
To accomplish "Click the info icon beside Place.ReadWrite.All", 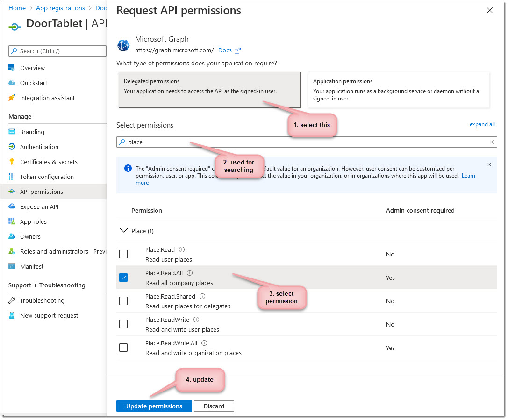I will [x=204, y=343].
